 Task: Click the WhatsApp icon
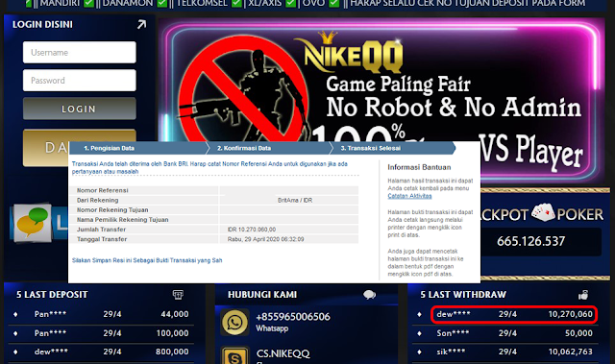click(x=234, y=323)
